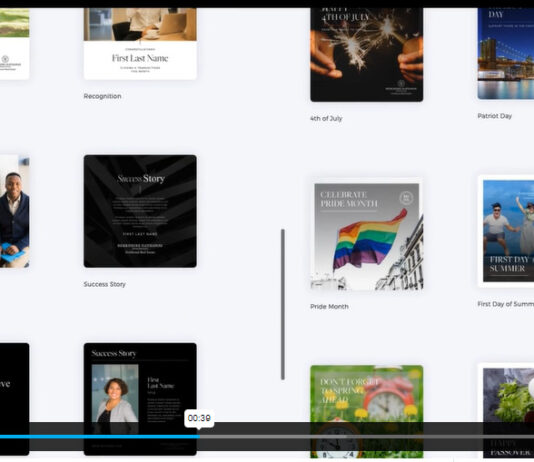
Task: Open the First Day of Summer template
Action: 506,232
